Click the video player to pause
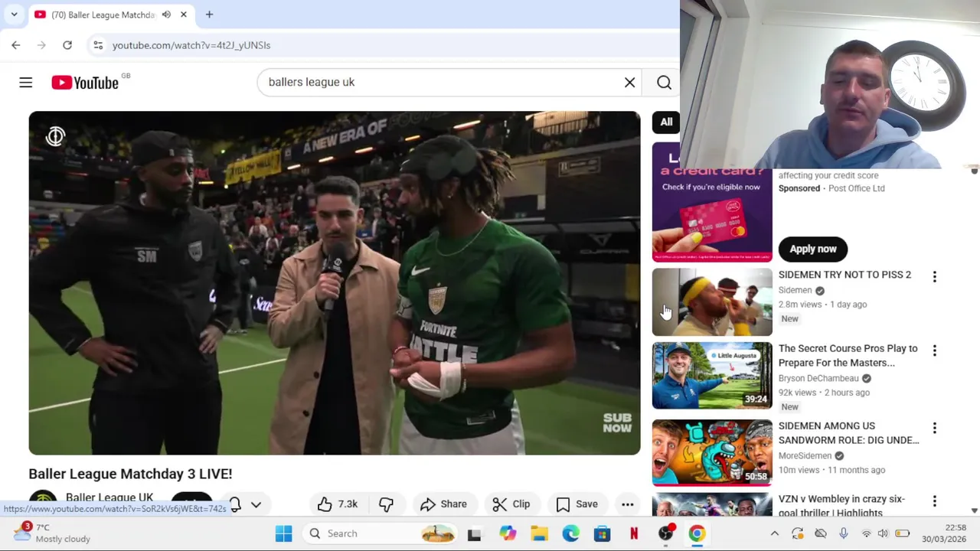Screen dimensions: 980x551 pyautogui.click(x=335, y=283)
